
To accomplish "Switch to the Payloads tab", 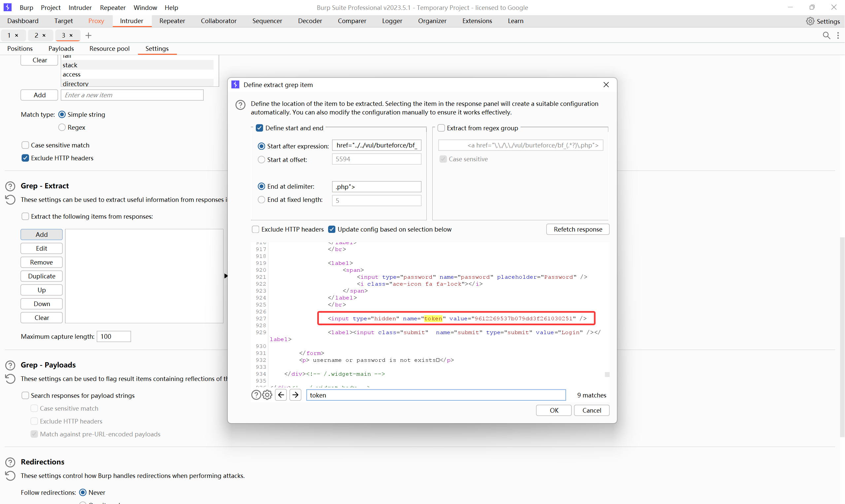I will click(61, 48).
